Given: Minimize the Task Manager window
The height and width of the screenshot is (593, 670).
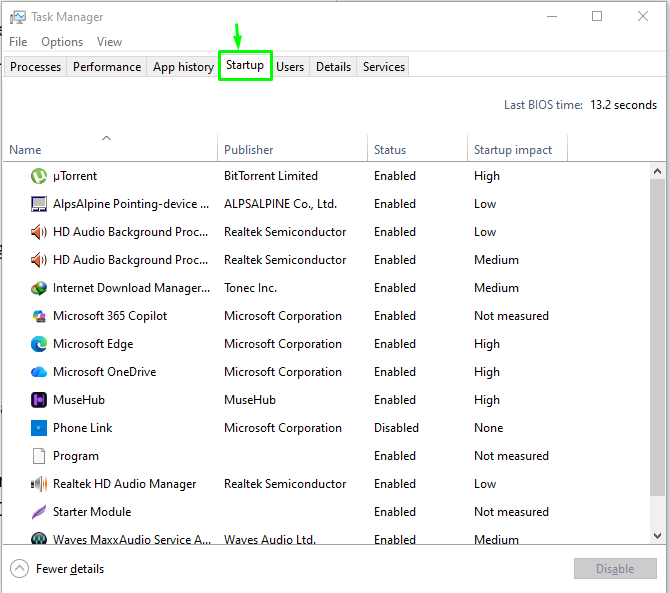Looking at the screenshot, I should coord(552,16).
